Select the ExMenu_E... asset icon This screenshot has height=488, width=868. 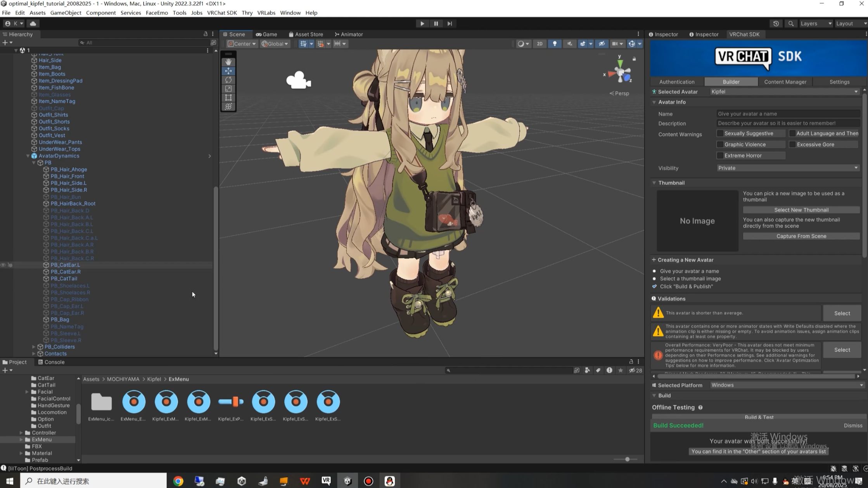134,402
